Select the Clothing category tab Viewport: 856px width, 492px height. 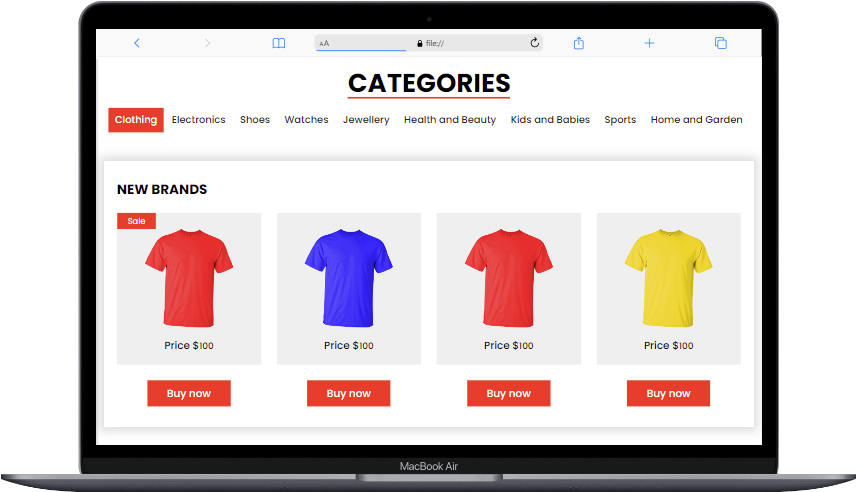click(136, 120)
